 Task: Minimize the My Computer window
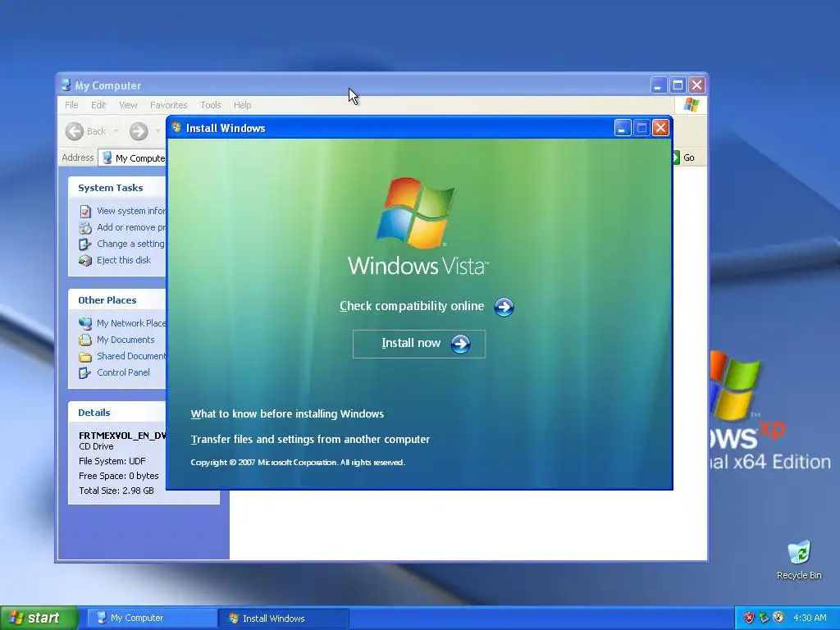(x=659, y=85)
